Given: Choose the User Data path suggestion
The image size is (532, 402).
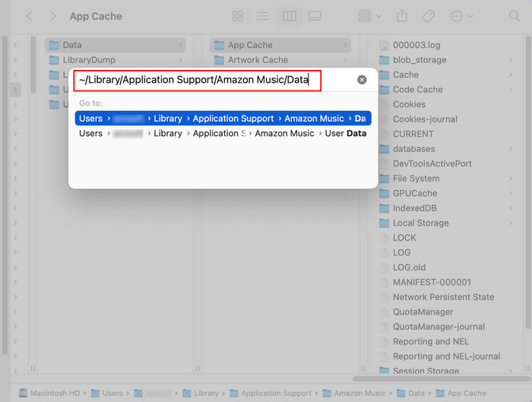Looking at the screenshot, I should click(223, 133).
